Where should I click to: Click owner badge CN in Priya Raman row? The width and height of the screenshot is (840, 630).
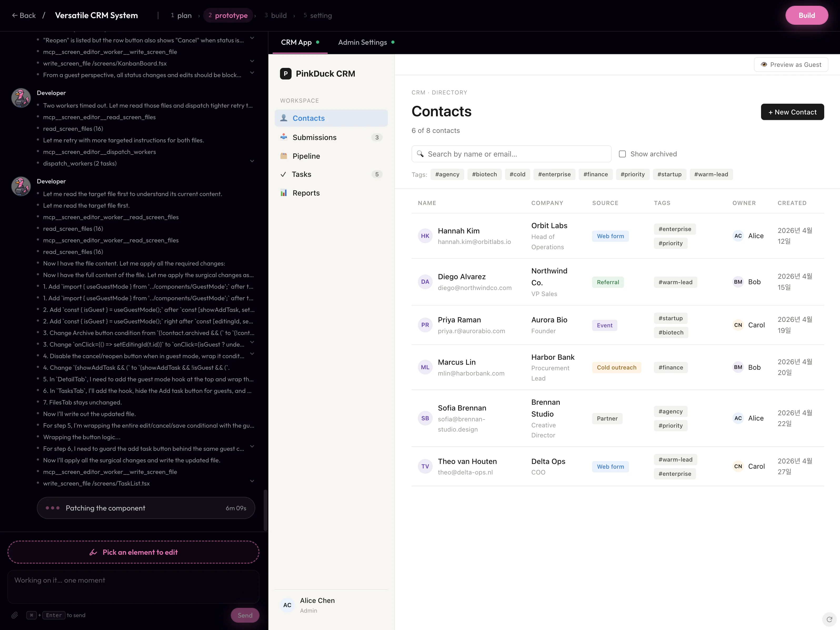738,325
